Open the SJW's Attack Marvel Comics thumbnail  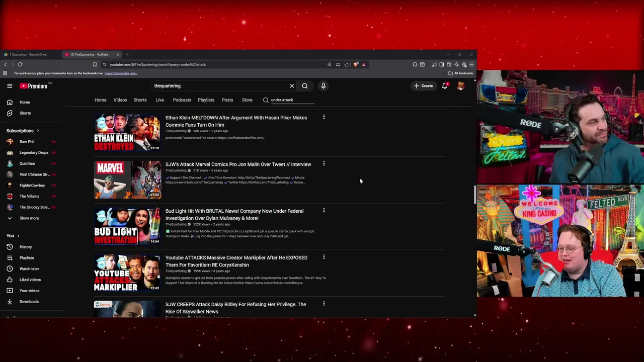pyautogui.click(x=127, y=179)
